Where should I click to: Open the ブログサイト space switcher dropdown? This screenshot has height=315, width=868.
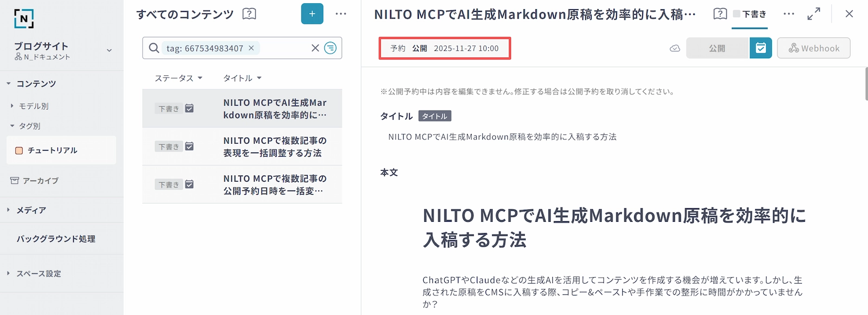tap(109, 50)
